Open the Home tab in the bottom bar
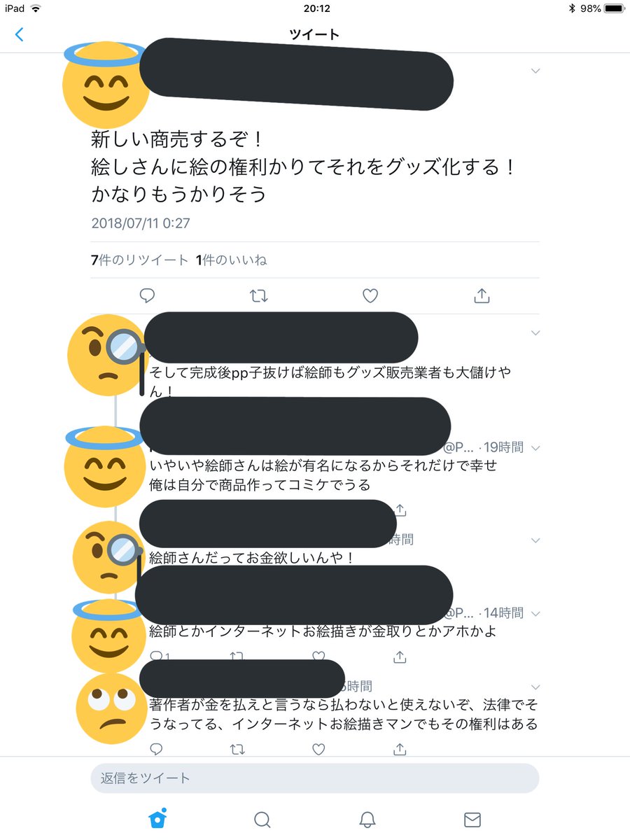630x840 pixels. point(158,818)
